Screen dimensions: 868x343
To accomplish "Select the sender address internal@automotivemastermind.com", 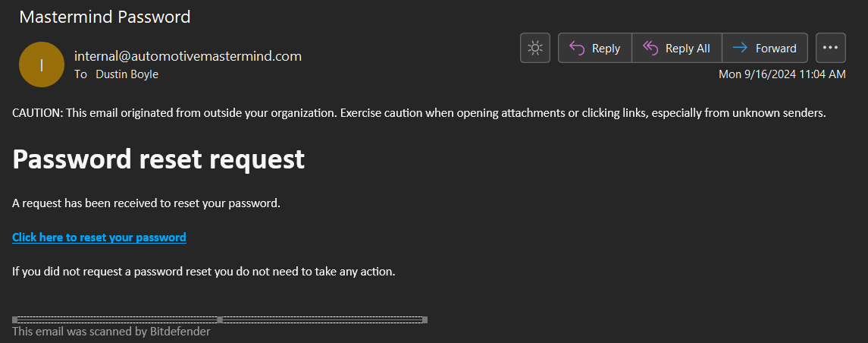I will coord(188,55).
